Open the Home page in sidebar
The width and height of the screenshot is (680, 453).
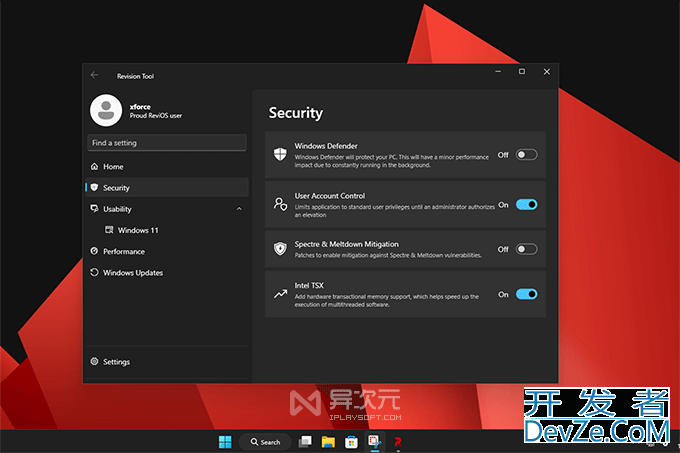click(167, 166)
